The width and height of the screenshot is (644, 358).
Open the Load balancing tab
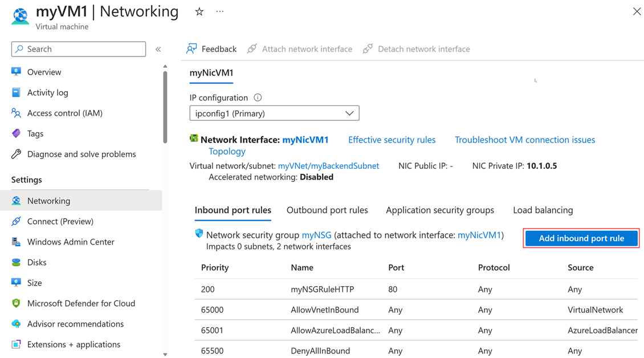pyautogui.click(x=543, y=210)
